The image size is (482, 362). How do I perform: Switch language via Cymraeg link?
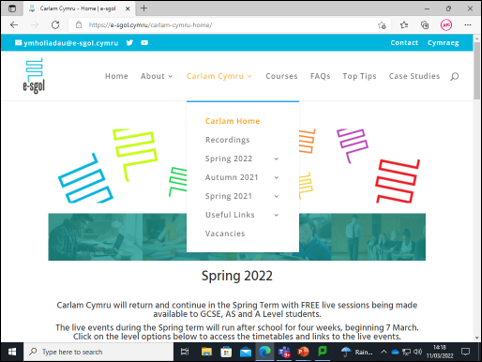point(443,43)
